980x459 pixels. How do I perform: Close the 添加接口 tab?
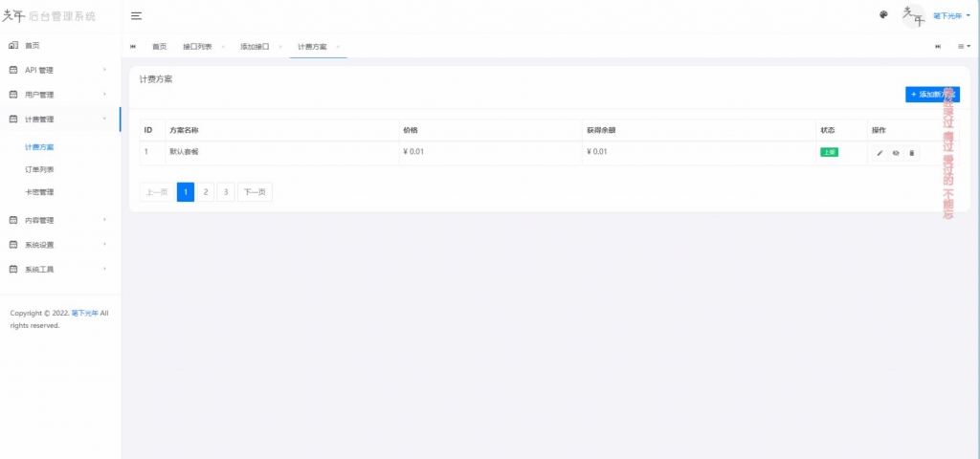[x=278, y=46]
